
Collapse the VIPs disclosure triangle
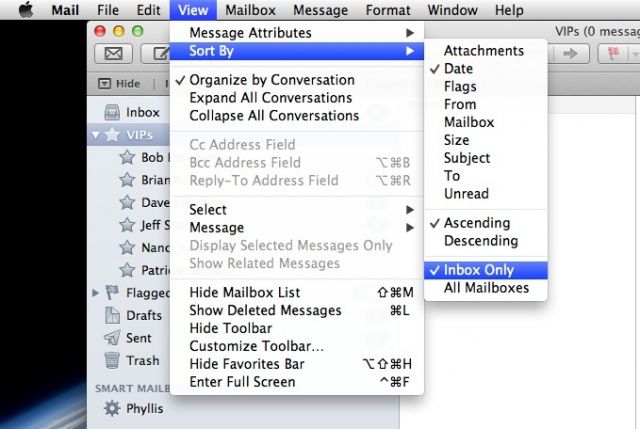point(97,135)
